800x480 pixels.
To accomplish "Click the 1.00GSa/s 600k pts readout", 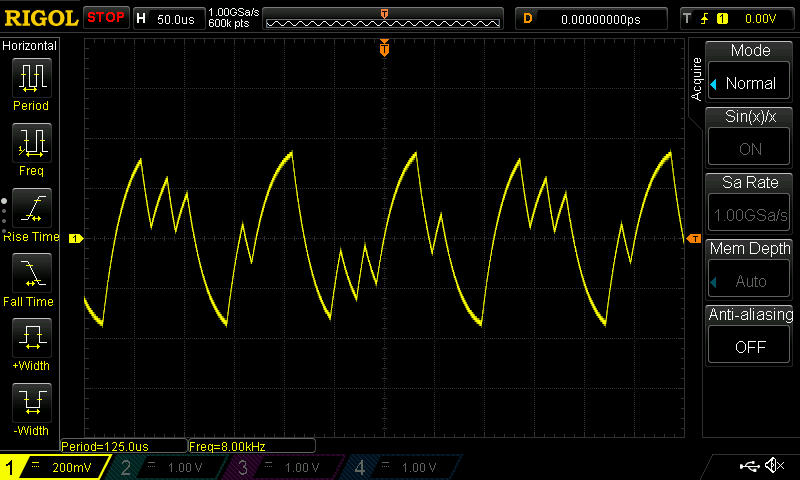I will [x=234, y=18].
